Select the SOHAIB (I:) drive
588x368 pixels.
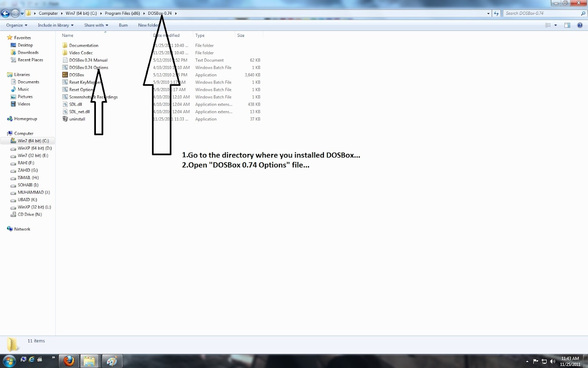coord(28,185)
